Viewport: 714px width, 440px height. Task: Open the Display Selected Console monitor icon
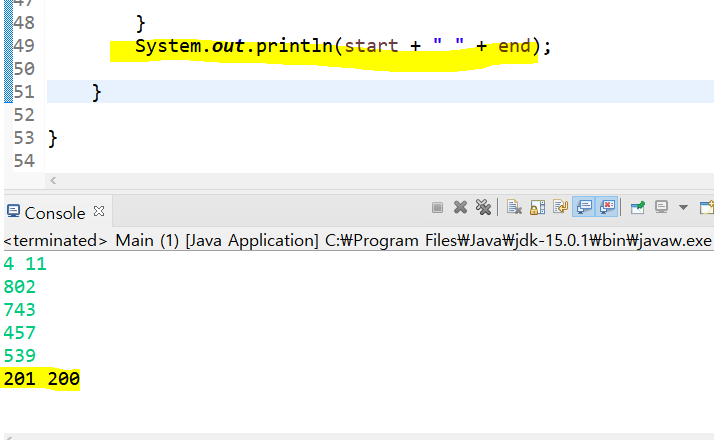[661, 207]
